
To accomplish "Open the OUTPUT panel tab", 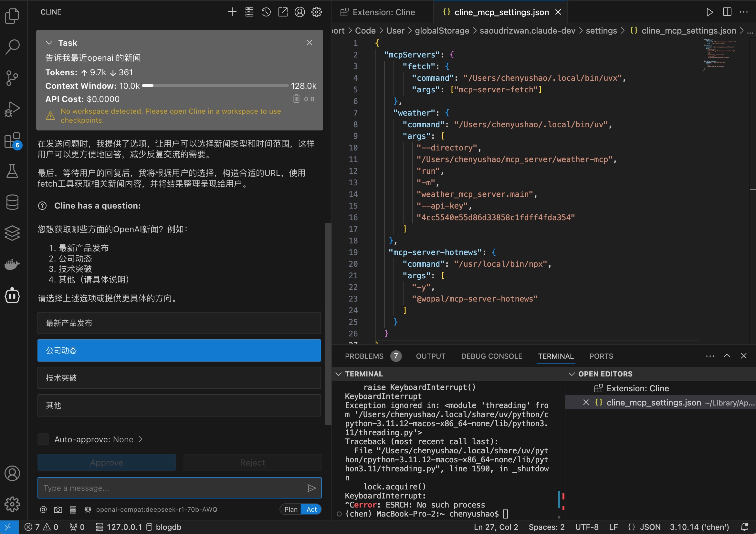I will pyautogui.click(x=430, y=356).
